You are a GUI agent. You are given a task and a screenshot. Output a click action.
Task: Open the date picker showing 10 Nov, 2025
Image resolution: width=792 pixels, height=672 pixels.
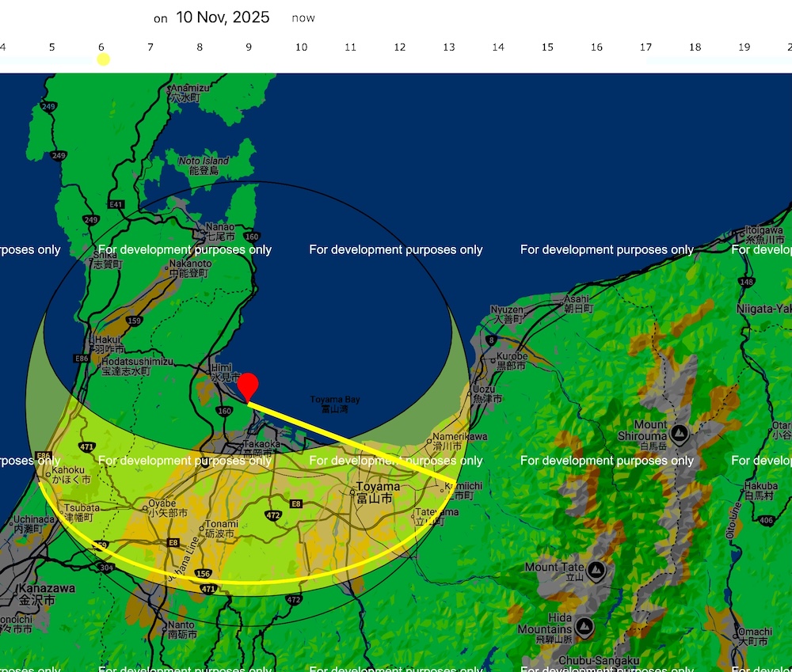point(223,17)
